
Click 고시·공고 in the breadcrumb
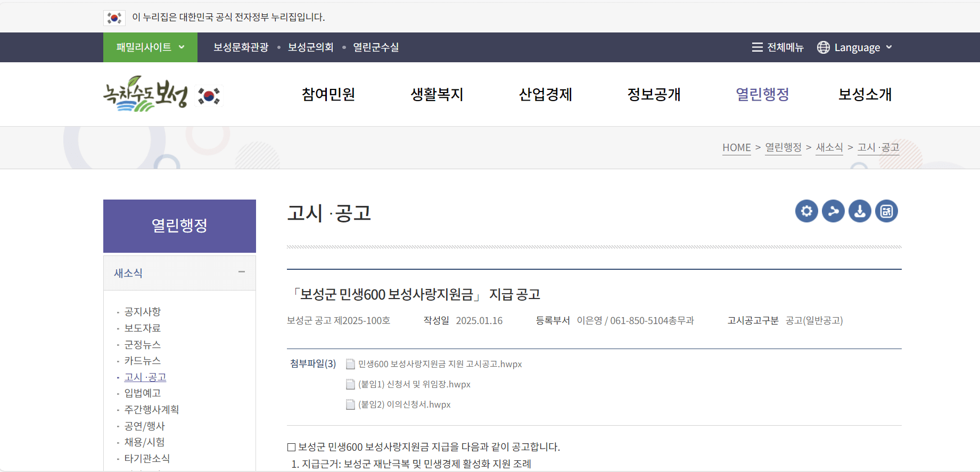[878, 147]
